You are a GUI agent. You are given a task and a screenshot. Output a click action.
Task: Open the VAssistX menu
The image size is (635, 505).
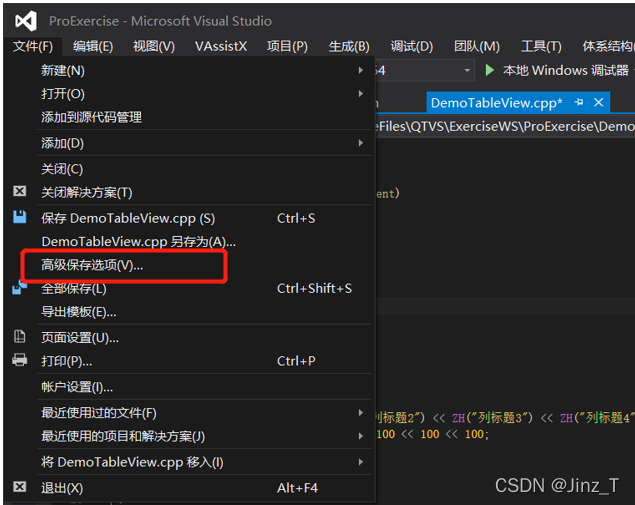click(221, 47)
